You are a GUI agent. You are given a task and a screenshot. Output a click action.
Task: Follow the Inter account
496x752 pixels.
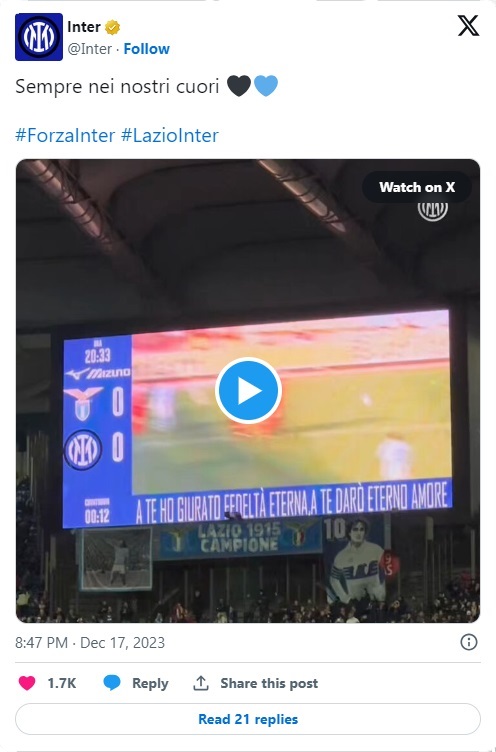[x=146, y=49]
